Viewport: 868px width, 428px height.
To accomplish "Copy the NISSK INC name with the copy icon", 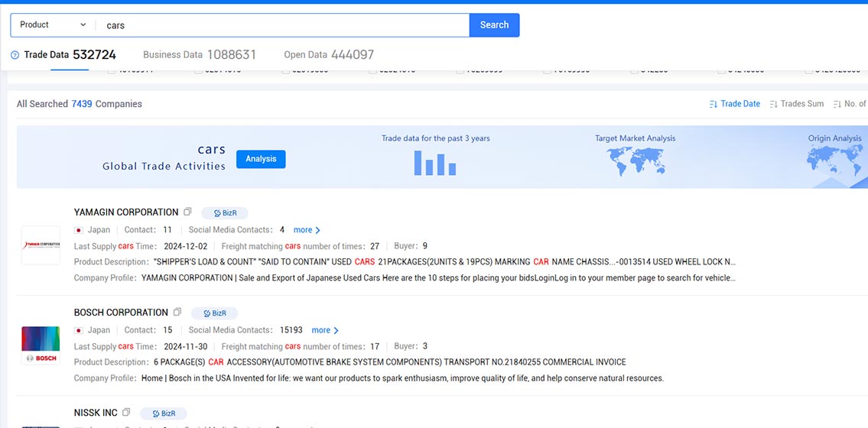I will coord(126,412).
